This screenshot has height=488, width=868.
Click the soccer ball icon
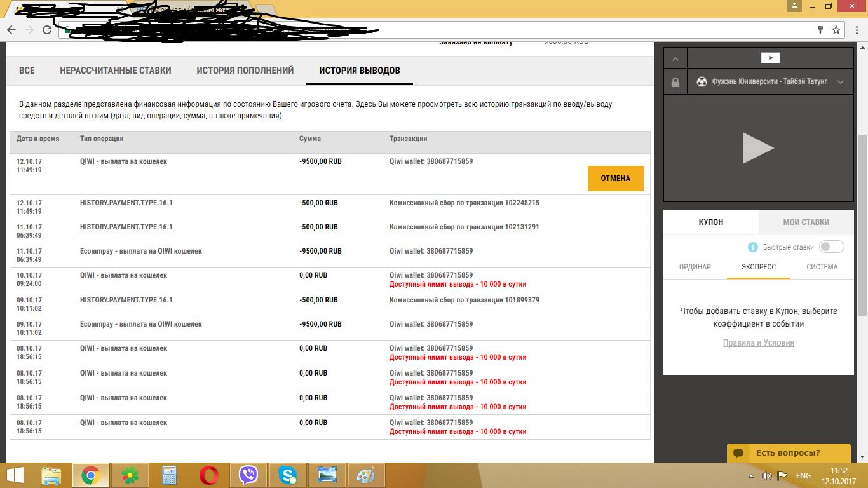[702, 81]
